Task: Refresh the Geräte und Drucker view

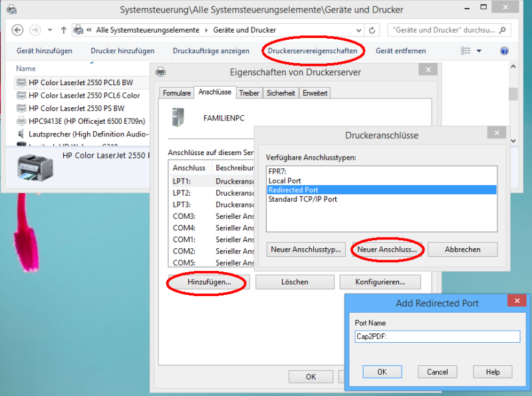Action: click(x=372, y=31)
